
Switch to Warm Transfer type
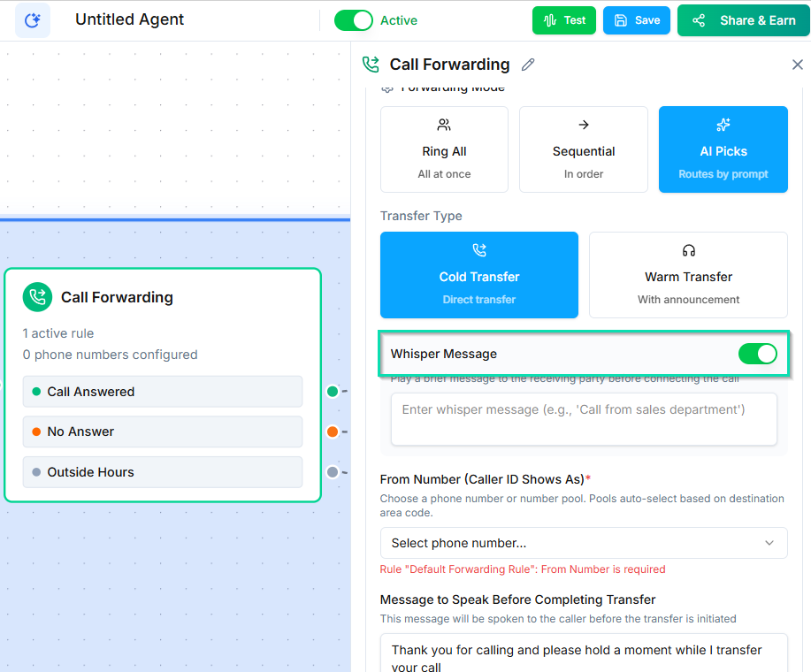688,275
